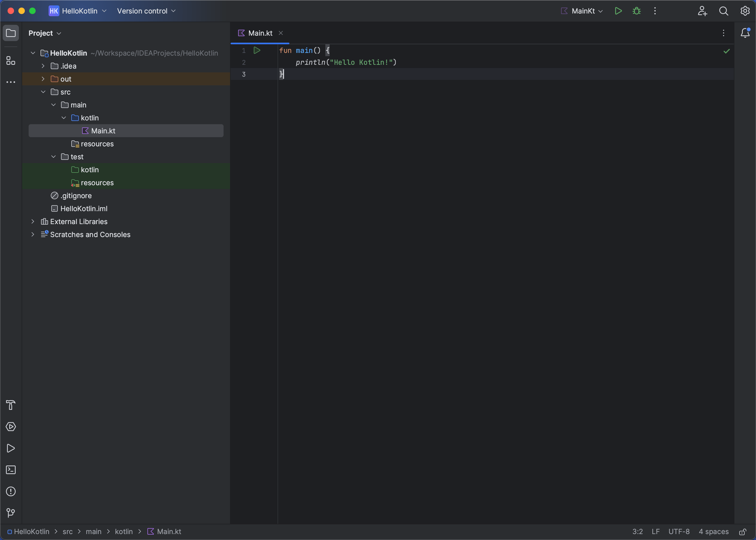This screenshot has width=756, height=540.
Task: Toggle the Project tool window folder button
Action: [11, 33]
